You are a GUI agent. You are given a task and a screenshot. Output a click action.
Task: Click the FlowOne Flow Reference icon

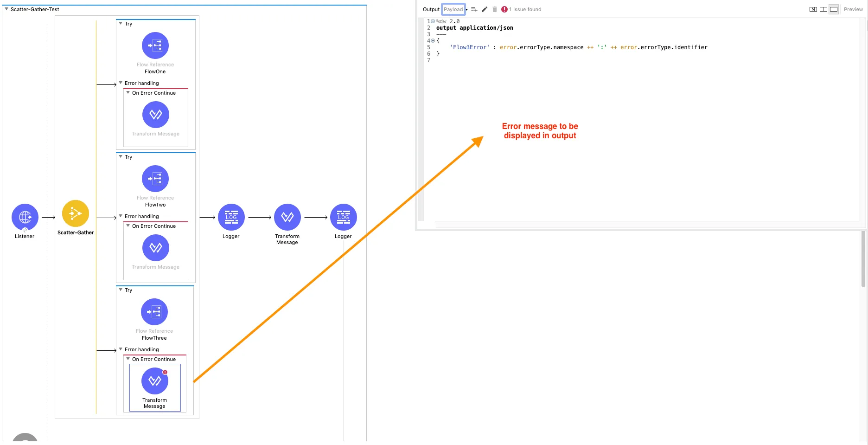(155, 45)
